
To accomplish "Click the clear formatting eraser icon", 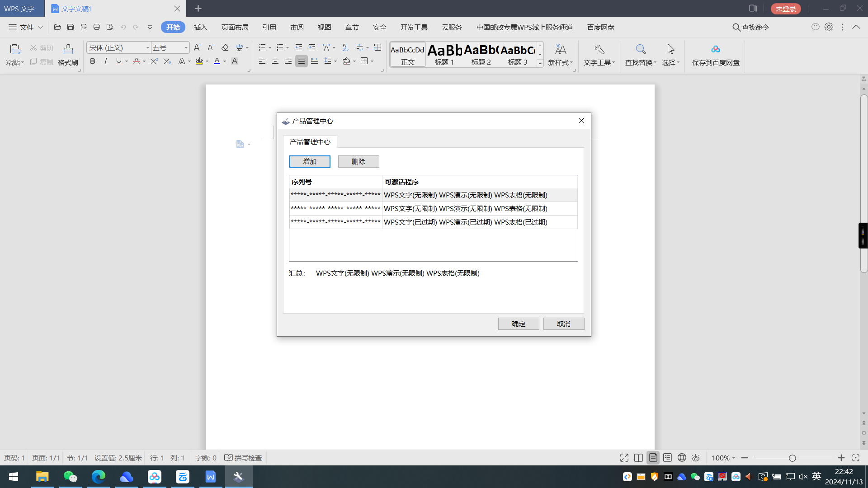I will point(225,47).
